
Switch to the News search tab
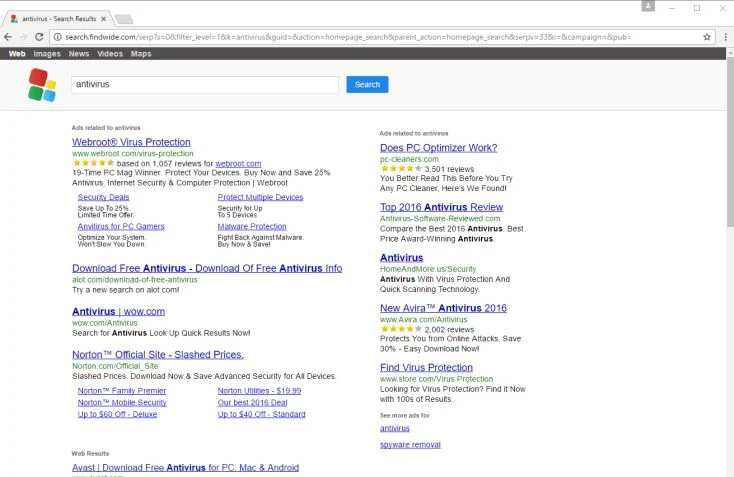pos(79,54)
